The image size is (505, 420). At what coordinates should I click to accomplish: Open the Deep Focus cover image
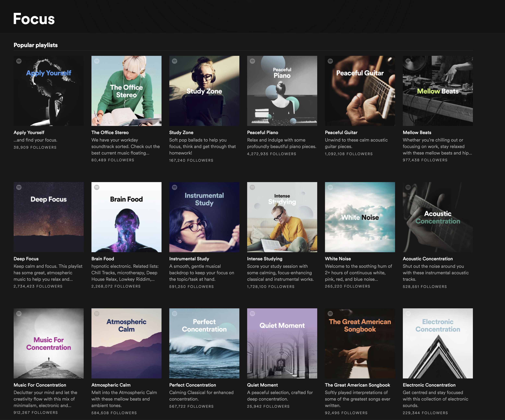pos(49,217)
